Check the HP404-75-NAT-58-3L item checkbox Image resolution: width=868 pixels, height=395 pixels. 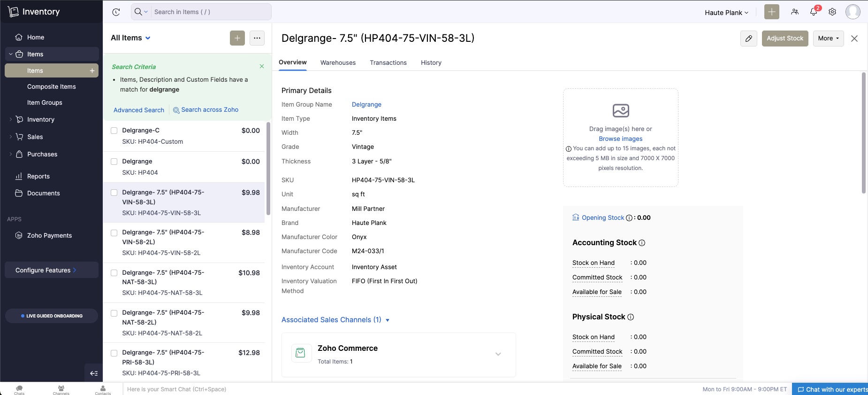(x=114, y=273)
